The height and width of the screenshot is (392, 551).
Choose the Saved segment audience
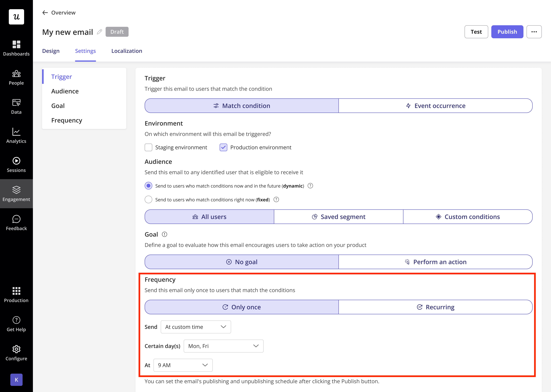[x=338, y=217]
